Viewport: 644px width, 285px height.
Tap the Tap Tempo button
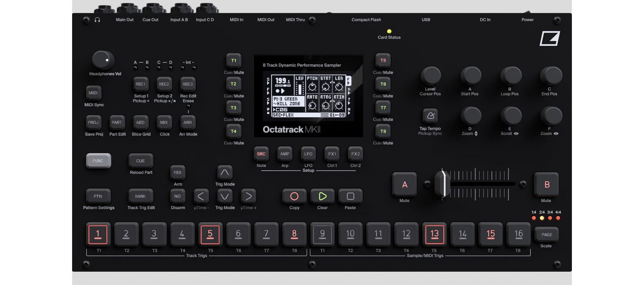tap(430, 116)
